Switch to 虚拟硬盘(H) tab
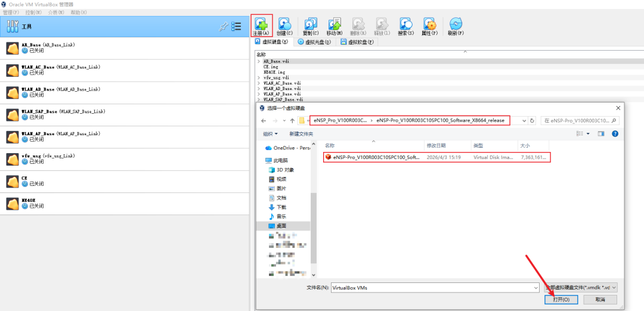This screenshot has height=311, width=644. click(272, 42)
